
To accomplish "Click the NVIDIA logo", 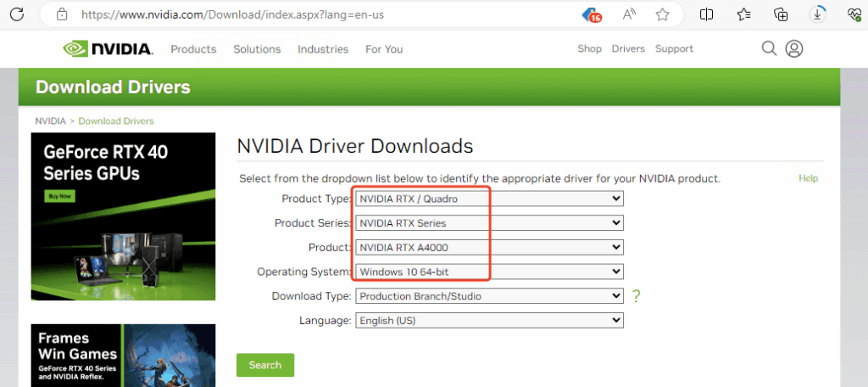I will tap(108, 48).
